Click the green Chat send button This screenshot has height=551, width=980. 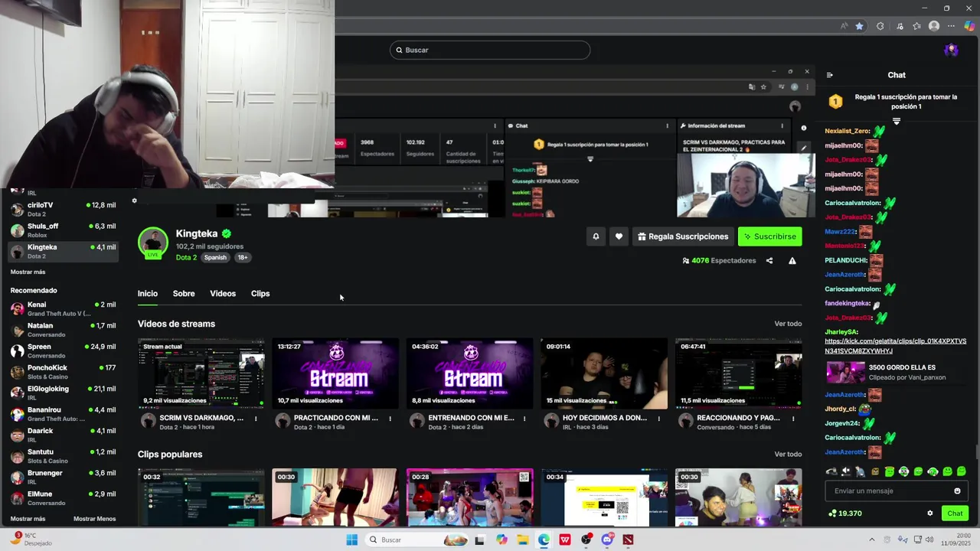click(x=955, y=514)
